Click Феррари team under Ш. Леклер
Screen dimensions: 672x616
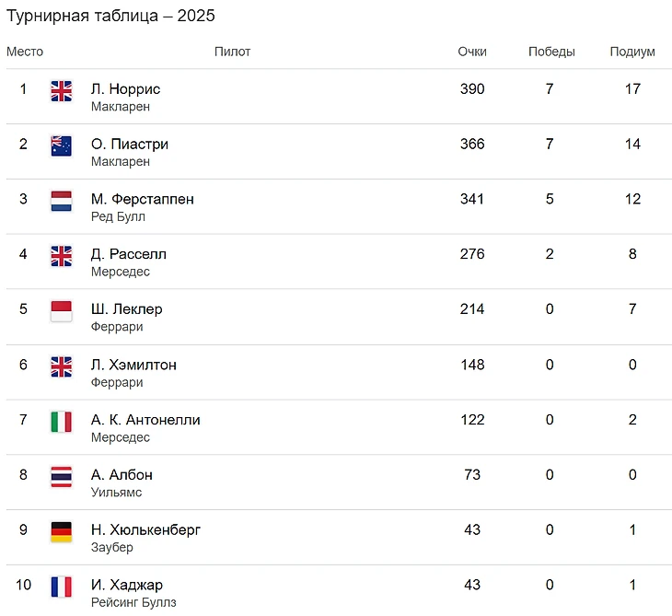(x=117, y=327)
